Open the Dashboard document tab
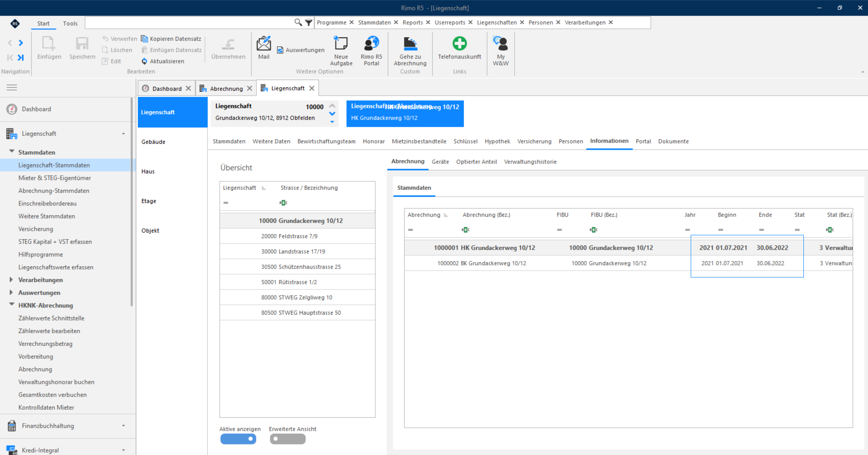The image size is (868, 455). [166, 89]
